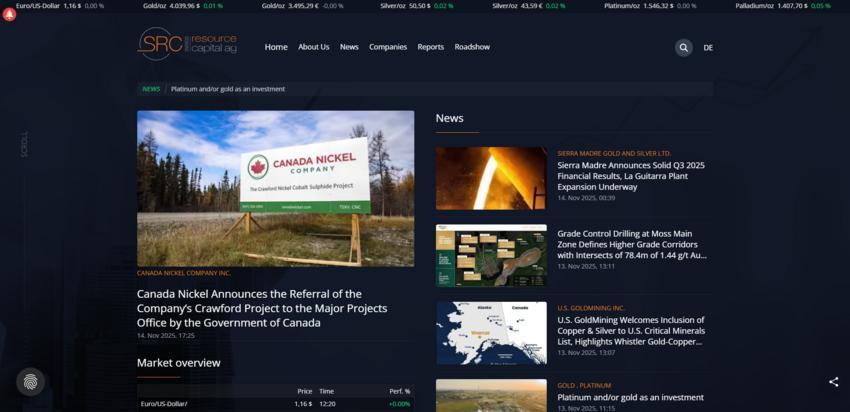Open the aerial landscape thumbnail near the bottom
Image resolution: width=850 pixels, height=412 pixels.
click(x=491, y=395)
